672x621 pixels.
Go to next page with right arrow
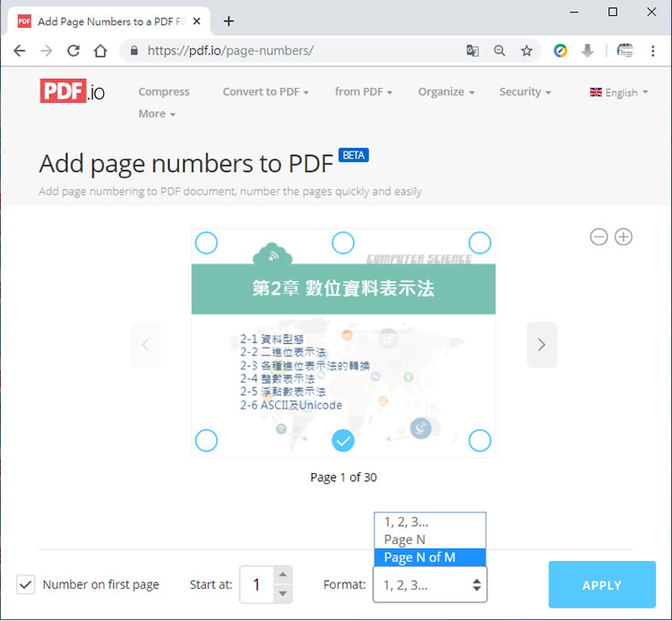[541, 344]
